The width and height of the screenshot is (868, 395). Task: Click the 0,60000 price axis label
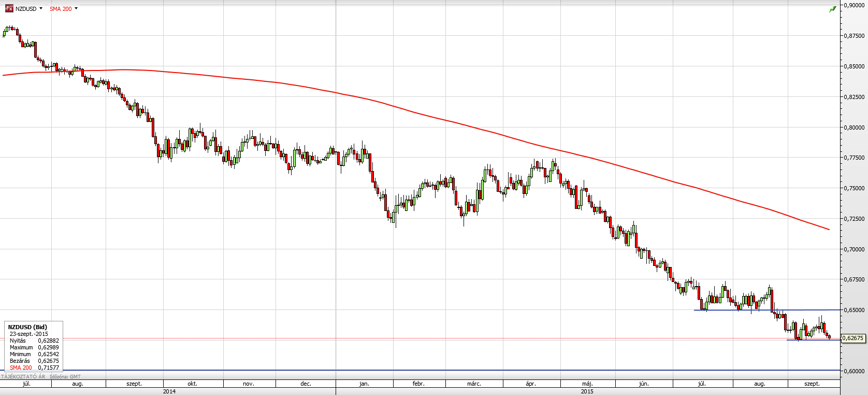pyautogui.click(x=855, y=371)
